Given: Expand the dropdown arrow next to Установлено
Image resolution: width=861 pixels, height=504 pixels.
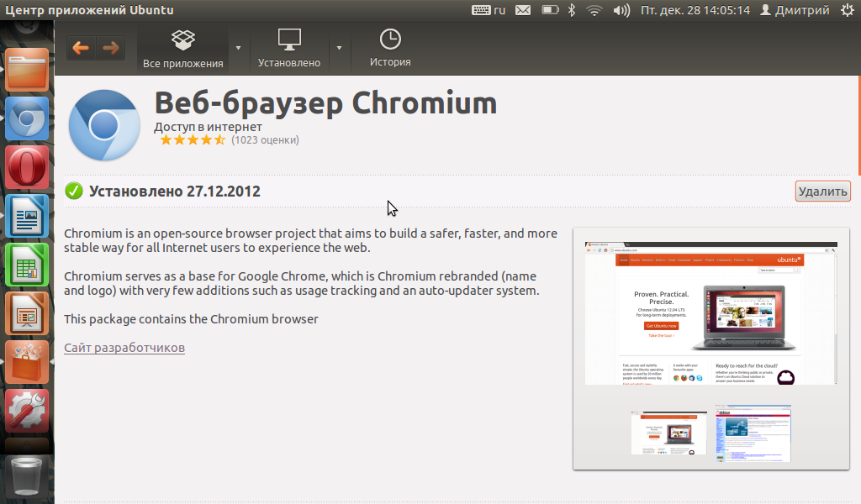Looking at the screenshot, I should coord(340,48).
